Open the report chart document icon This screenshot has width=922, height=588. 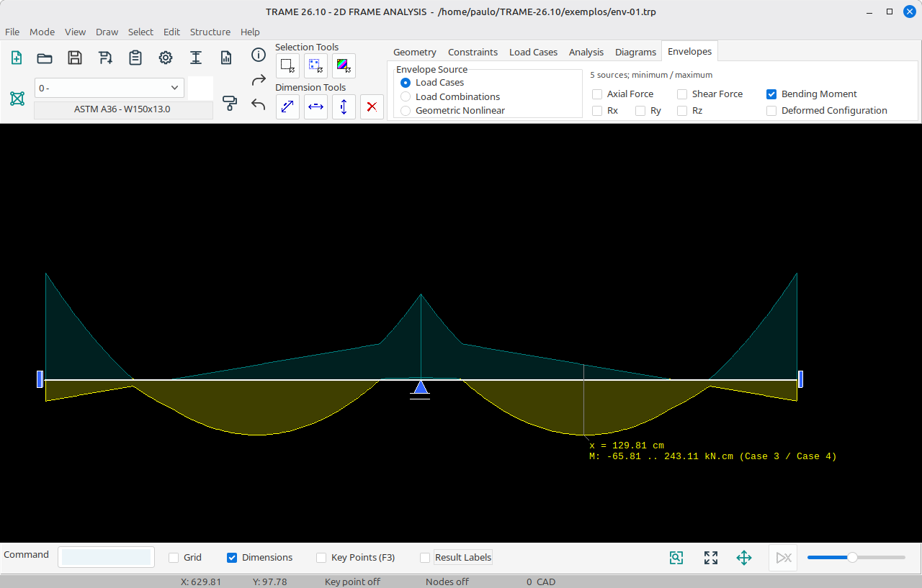point(226,58)
